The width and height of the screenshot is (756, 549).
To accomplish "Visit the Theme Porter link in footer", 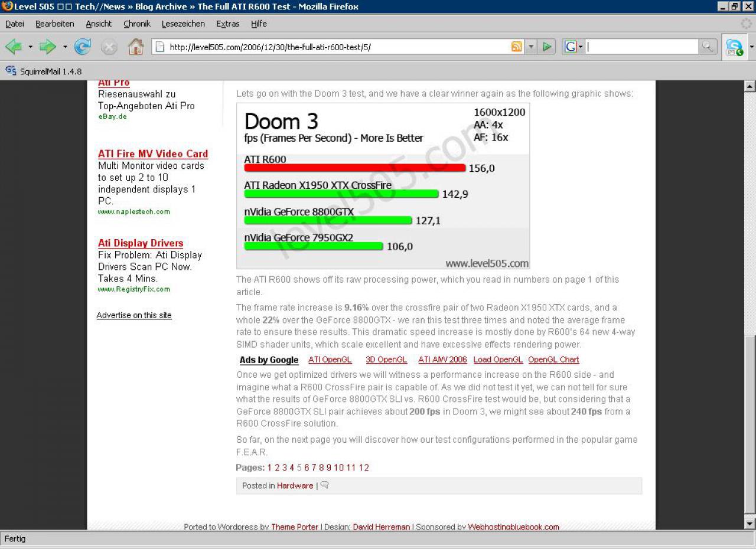I will point(295,527).
